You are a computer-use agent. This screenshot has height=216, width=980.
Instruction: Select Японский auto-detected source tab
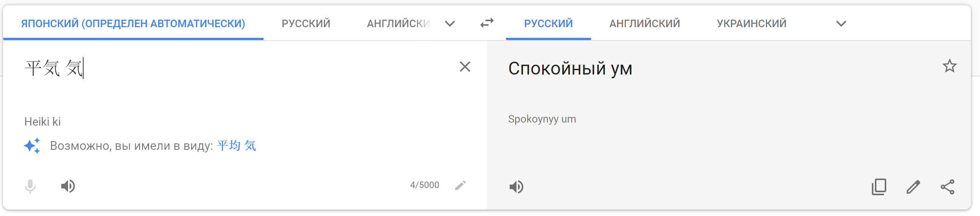click(x=133, y=23)
